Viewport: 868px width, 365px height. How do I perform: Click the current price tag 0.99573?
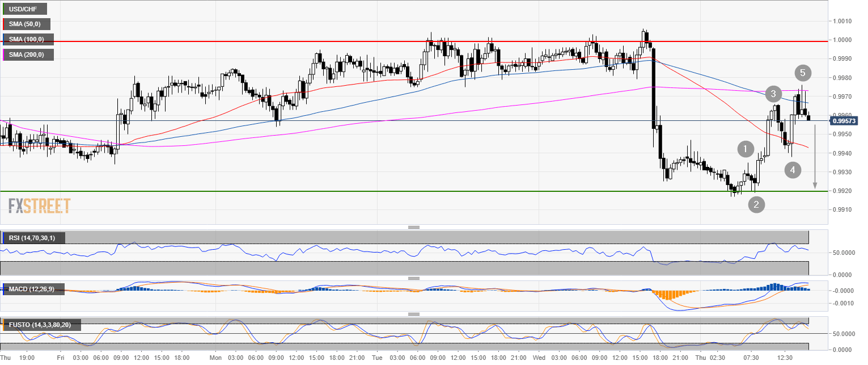pos(845,120)
